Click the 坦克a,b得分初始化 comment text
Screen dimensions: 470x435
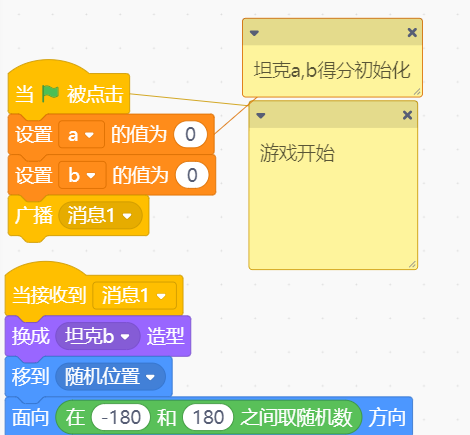pos(332,70)
